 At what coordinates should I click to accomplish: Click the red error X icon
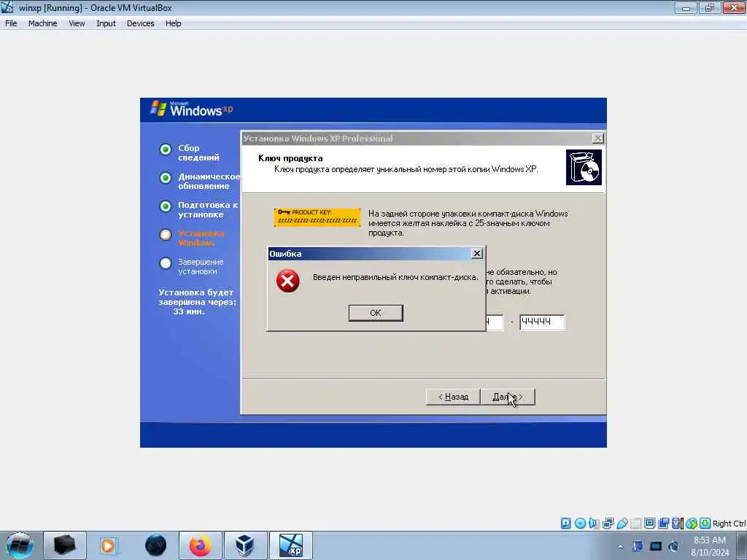tap(287, 281)
